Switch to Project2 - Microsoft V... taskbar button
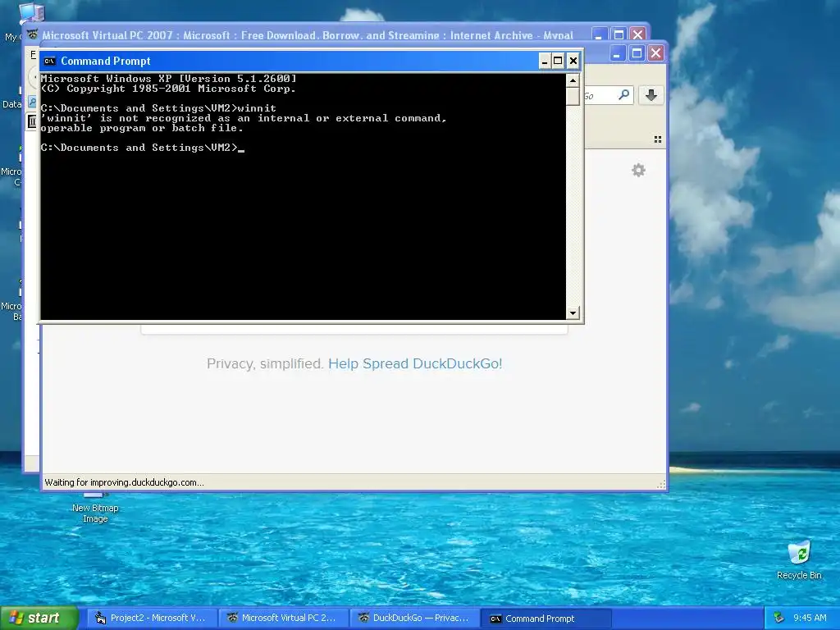840x630 pixels. [x=152, y=619]
